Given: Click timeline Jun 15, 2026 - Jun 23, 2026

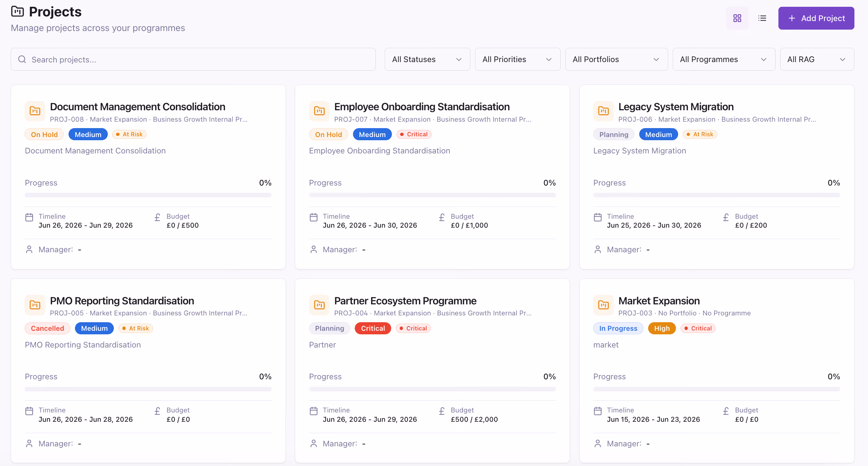Looking at the screenshot, I should [x=653, y=419].
